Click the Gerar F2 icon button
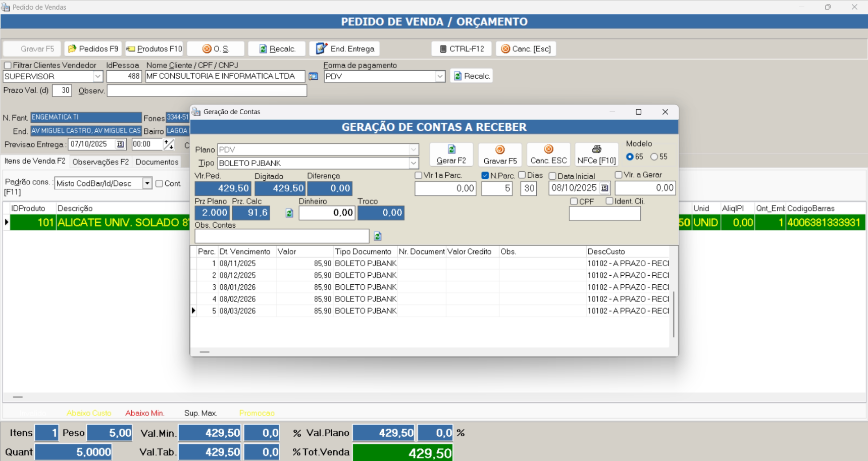The height and width of the screenshot is (461, 868). tap(451, 150)
